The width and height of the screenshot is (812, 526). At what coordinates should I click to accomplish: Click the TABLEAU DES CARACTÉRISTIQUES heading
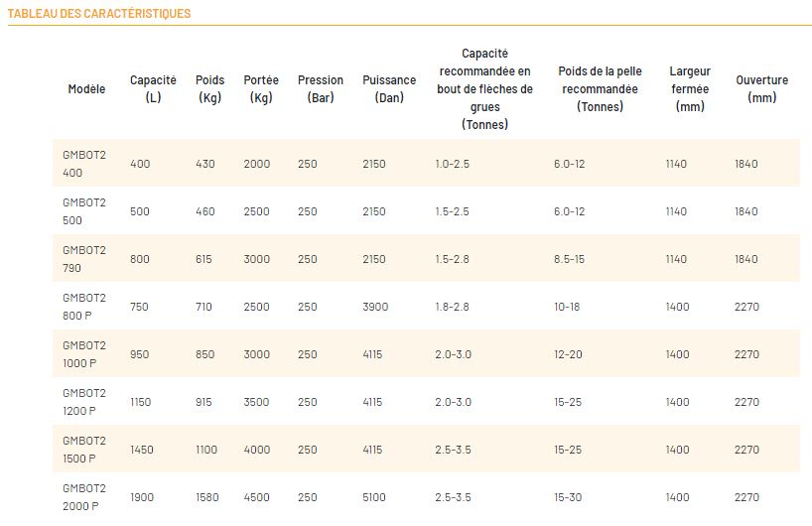point(99,14)
